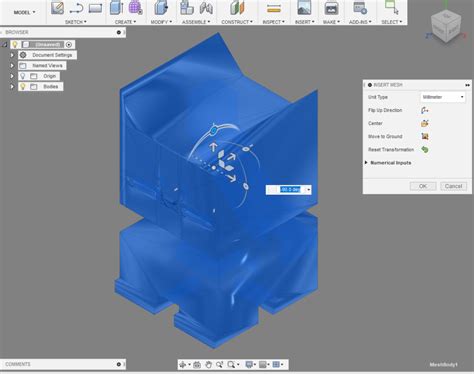Click the Viewports layout icon

pyautogui.click(x=276, y=365)
